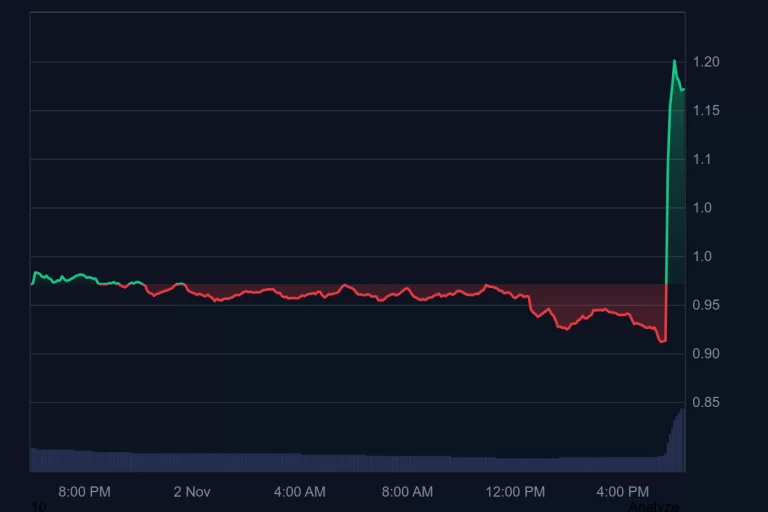Open the Analyze link at bottom right
The width and height of the screenshot is (768, 512).
point(653,507)
